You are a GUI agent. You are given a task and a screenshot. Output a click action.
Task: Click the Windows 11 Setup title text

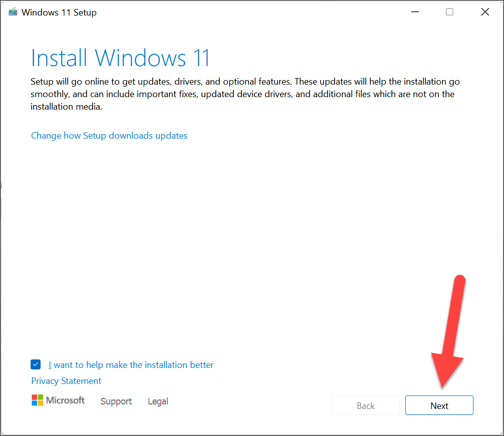coord(59,13)
